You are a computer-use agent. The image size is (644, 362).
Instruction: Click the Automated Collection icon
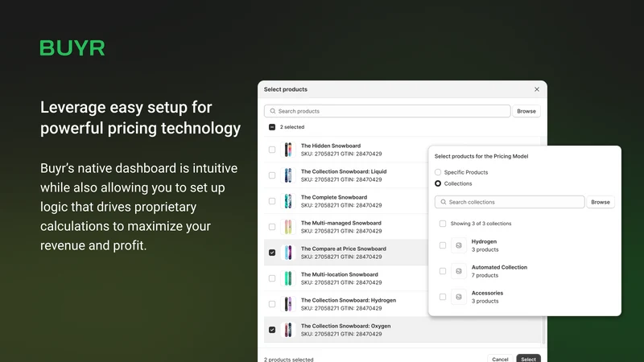click(x=459, y=271)
